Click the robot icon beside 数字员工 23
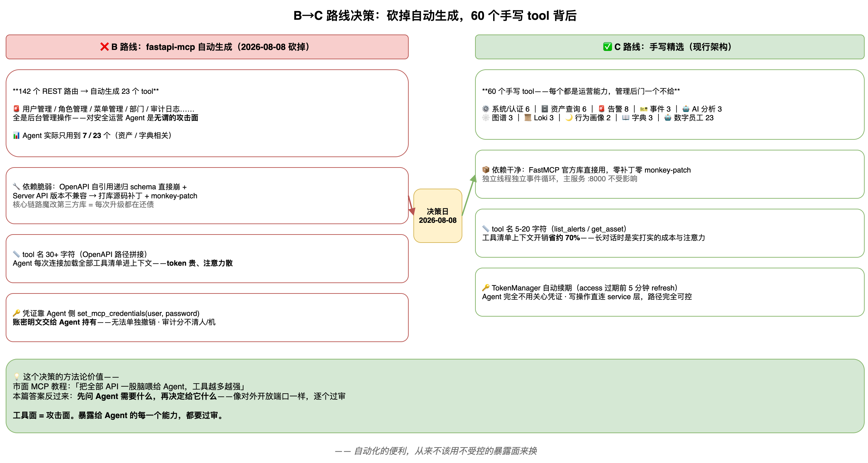 [668, 118]
